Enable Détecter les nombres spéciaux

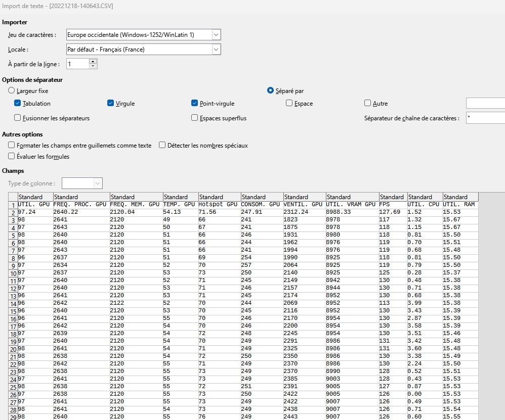pos(162,145)
